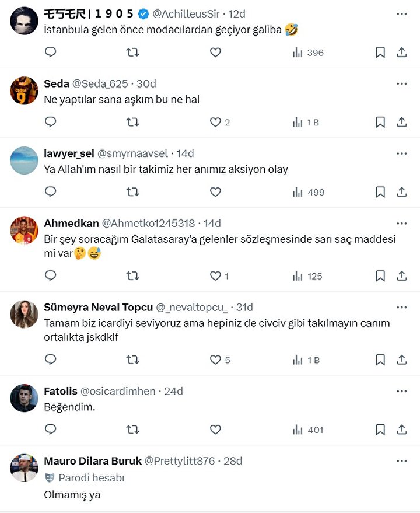Like the tweet by lawyer_sel
The height and width of the screenshot is (513, 420).
pyautogui.click(x=215, y=192)
